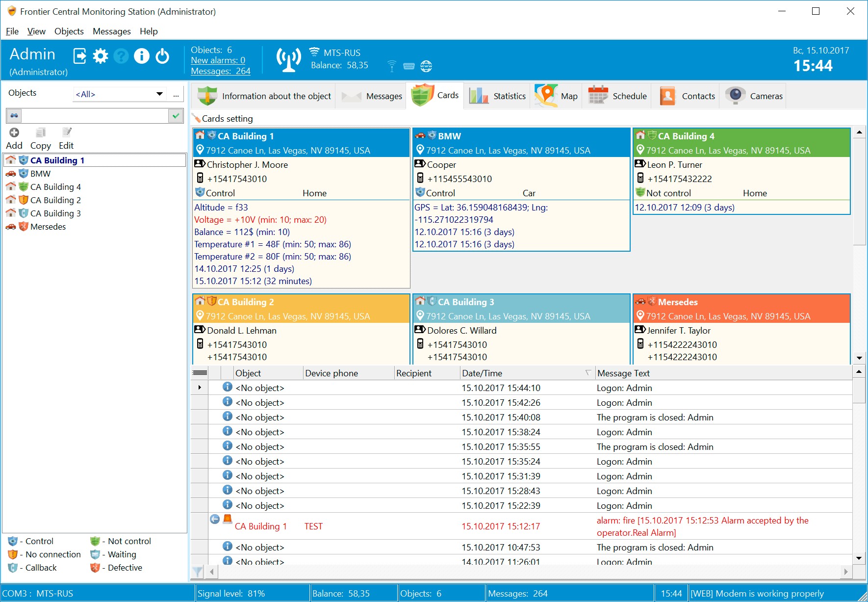Click the ellipsis button next to filter
Screen dimensions: 868x602
coord(176,94)
